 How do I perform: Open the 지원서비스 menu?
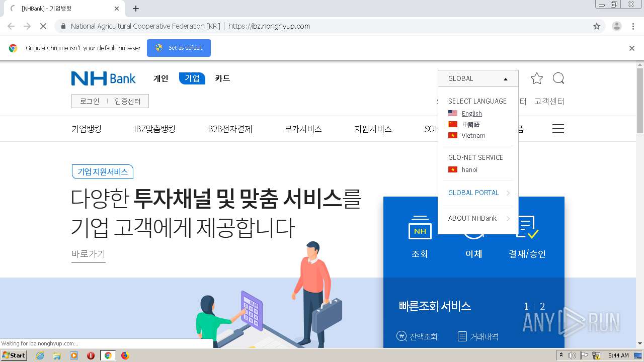[373, 129]
